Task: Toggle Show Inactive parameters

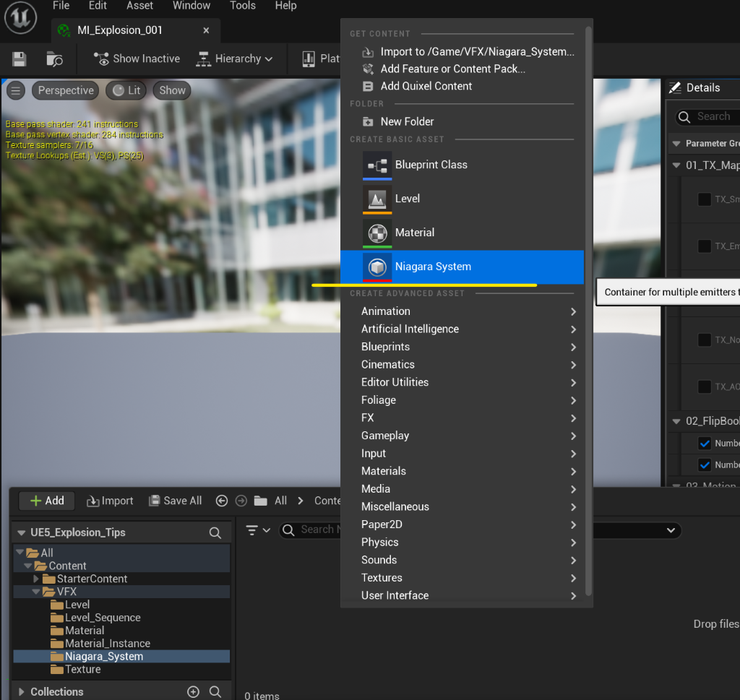Action: 137,59
